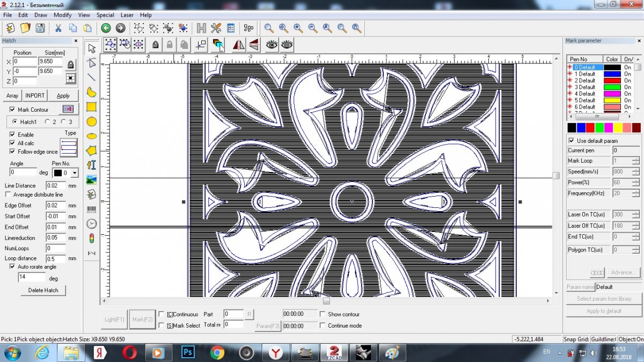Uncheck the Mark Contour checkbox

pyautogui.click(x=13, y=110)
